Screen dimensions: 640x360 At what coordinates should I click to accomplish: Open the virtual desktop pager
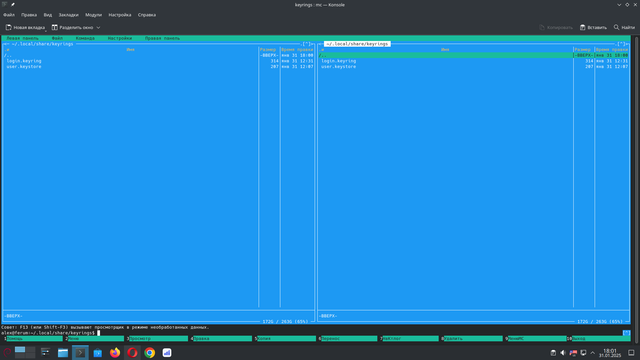(x=24, y=353)
